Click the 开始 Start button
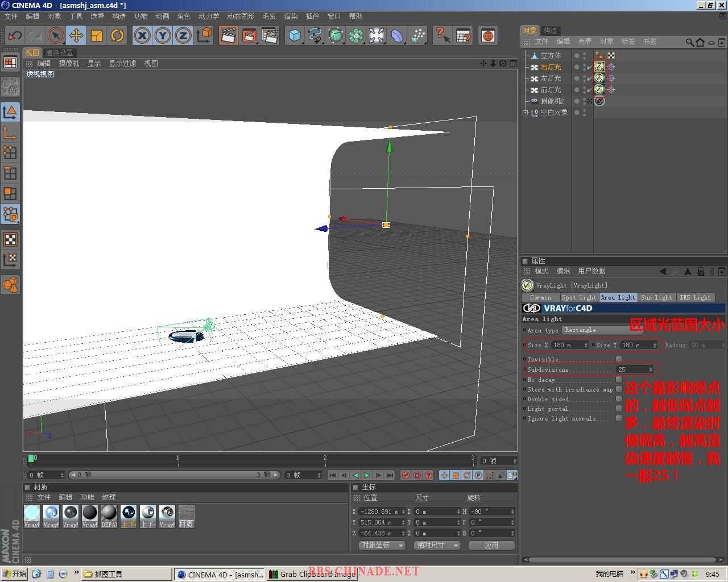The height and width of the screenshot is (582, 728). coord(15,574)
